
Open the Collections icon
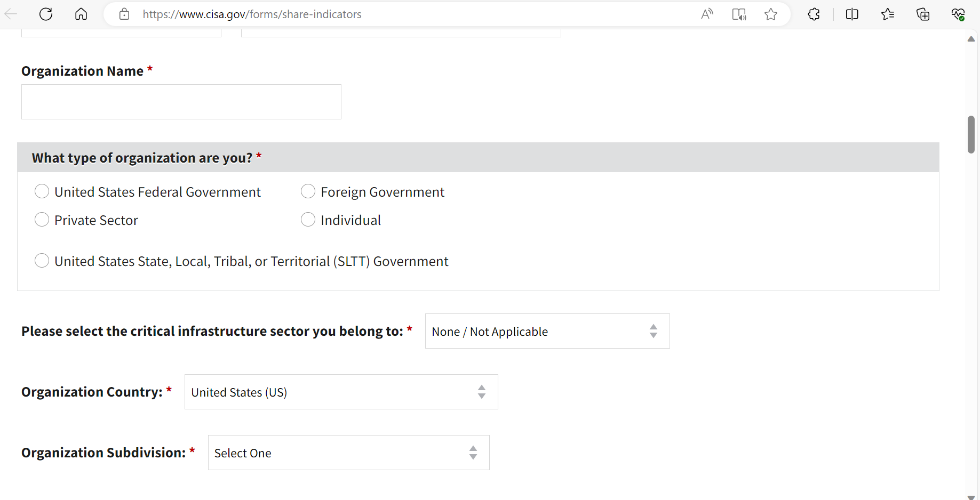923,14
